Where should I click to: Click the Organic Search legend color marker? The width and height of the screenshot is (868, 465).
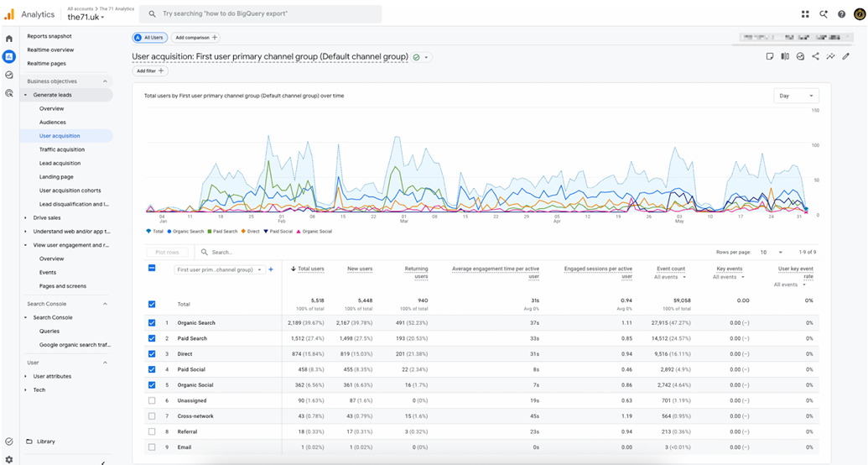pyautogui.click(x=169, y=231)
